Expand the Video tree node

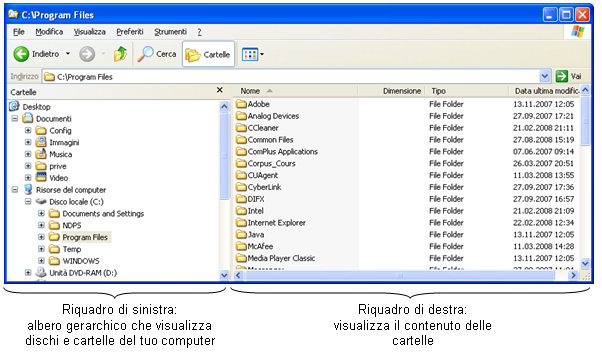[28, 178]
